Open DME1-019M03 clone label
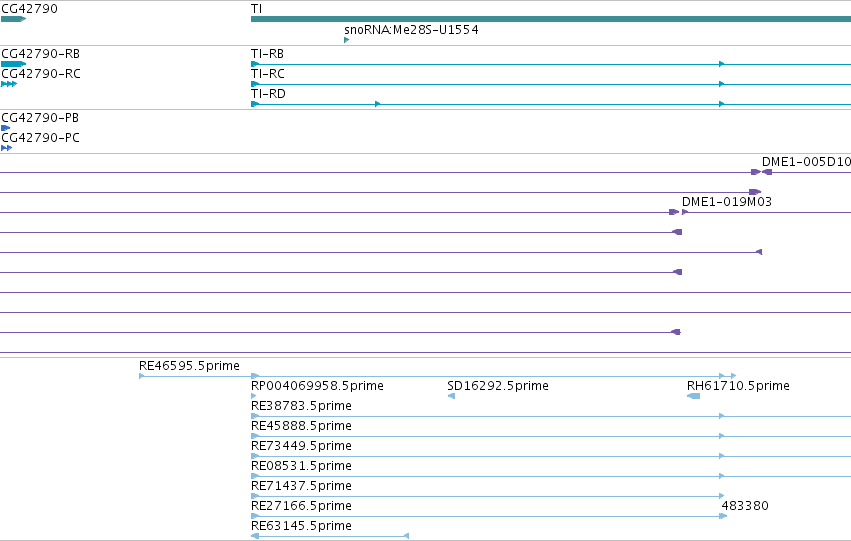The image size is (851, 541). [727, 202]
